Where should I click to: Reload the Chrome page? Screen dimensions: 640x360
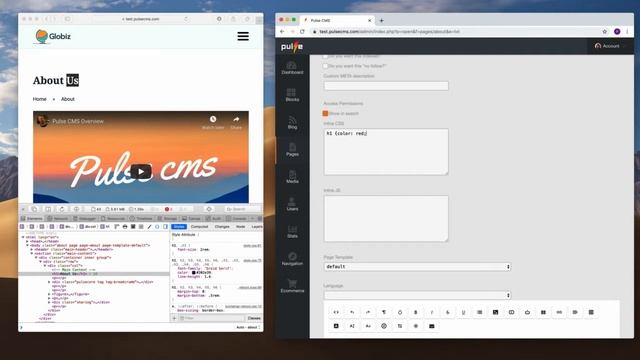tap(302, 31)
